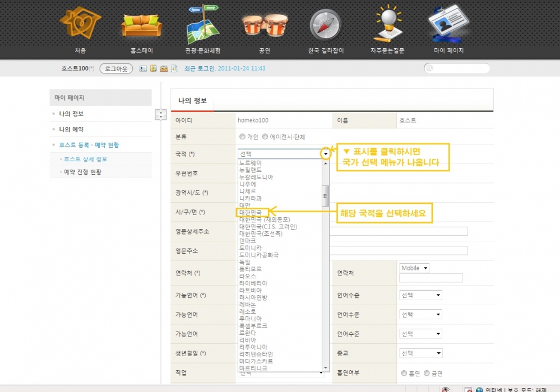Viewport: 560px width, 392px height.
Task: Click the fourth small document icon beside 로그아웃
Action: tap(174, 68)
